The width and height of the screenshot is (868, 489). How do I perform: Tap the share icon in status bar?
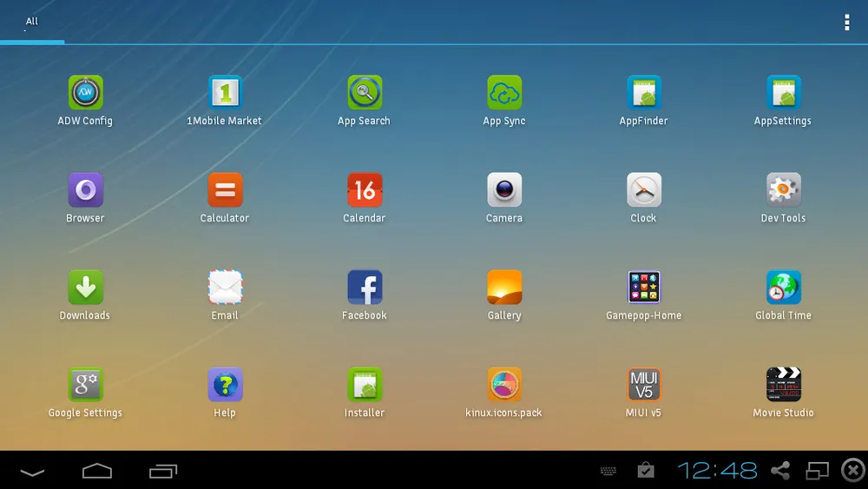click(x=780, y=471)
